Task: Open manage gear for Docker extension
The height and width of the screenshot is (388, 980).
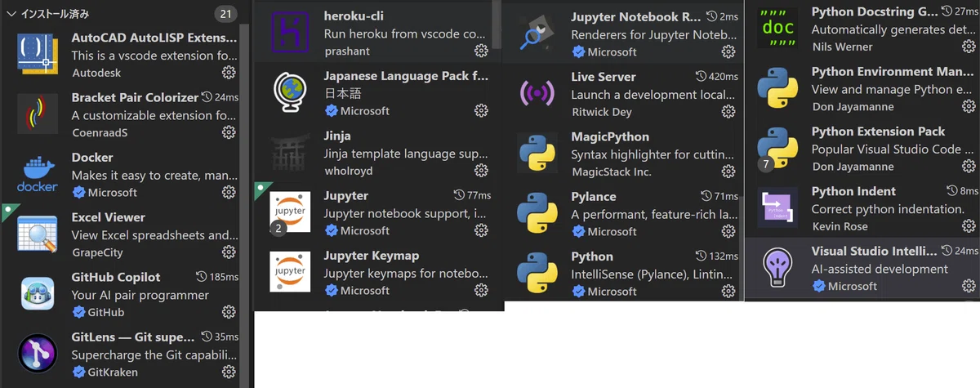Action: pyautogui.click(x=229, y=193)
